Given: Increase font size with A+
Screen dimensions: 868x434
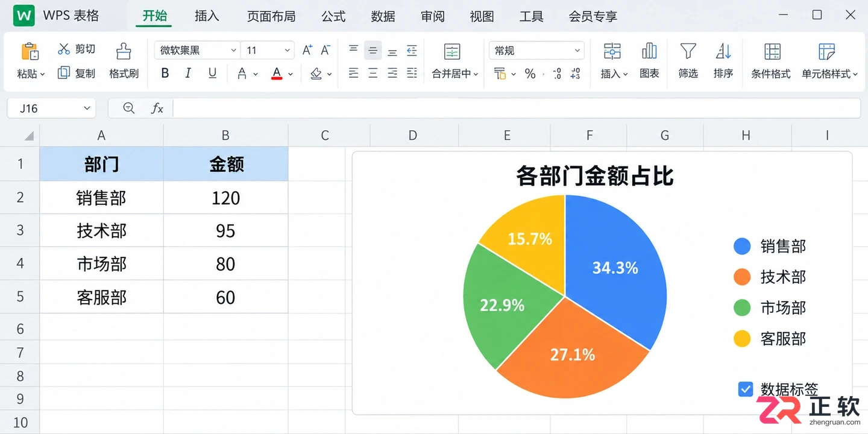Looking at the screenshot, I should 307,50.
